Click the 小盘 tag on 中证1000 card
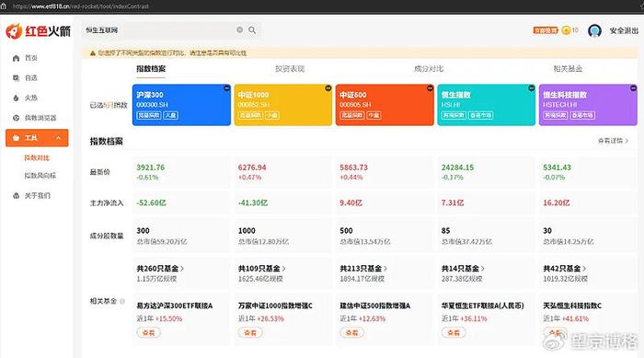Screen dimensions: 644x358 (272, 115)
